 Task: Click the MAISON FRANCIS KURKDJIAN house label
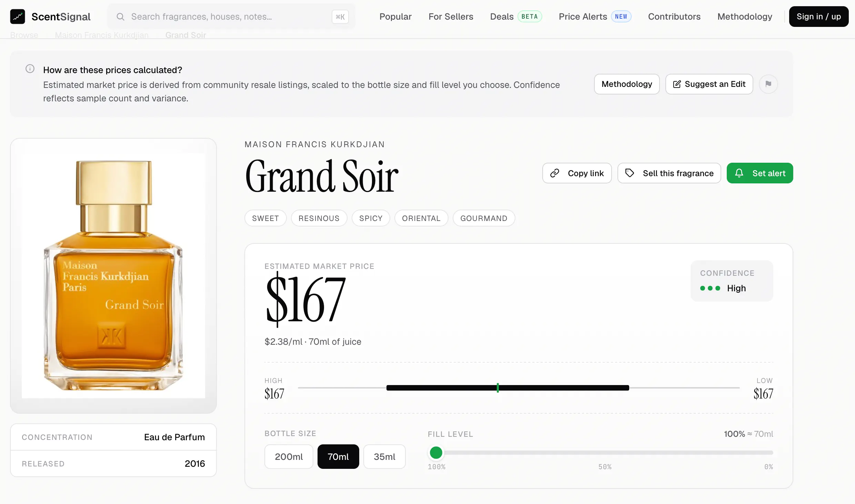[314, 144]
